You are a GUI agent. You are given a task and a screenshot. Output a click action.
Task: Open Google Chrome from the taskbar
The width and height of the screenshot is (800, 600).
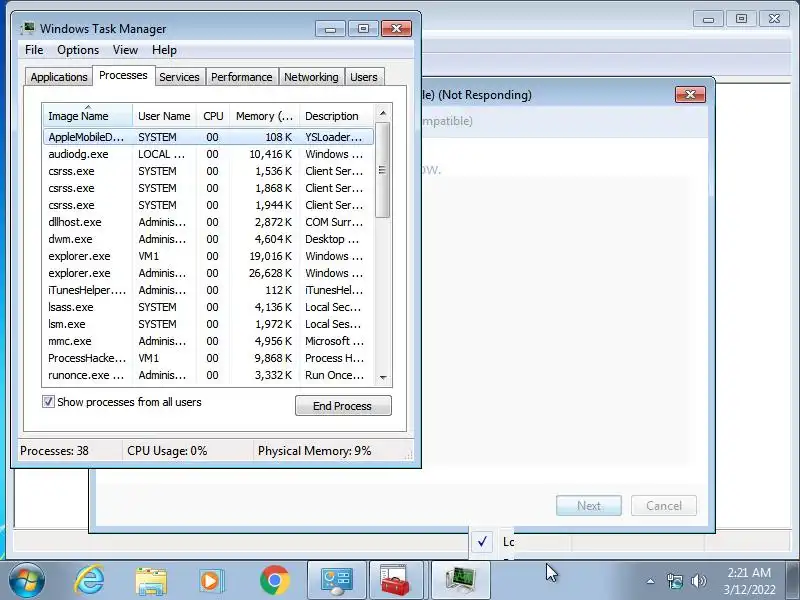coord(274,581)
